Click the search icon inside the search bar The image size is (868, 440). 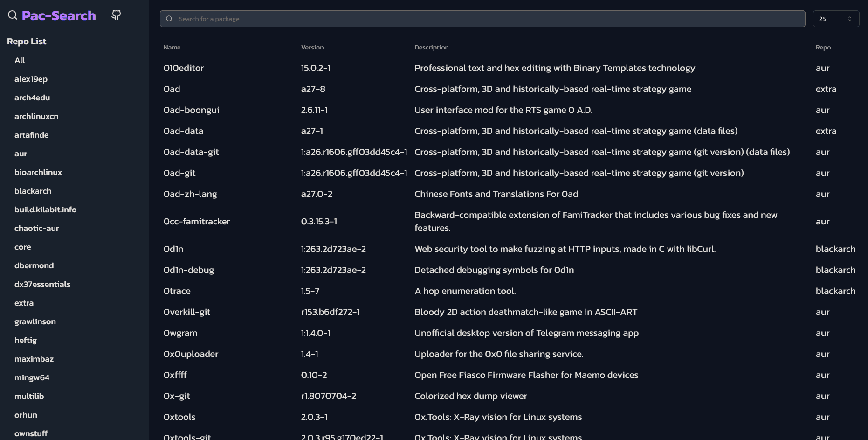(x=169, y=19)
